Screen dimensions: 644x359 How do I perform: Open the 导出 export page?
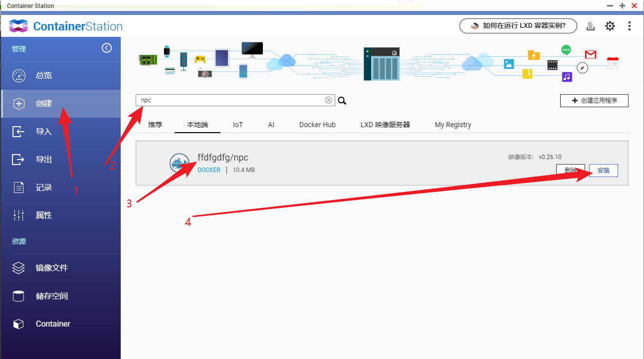coord(60,160)
